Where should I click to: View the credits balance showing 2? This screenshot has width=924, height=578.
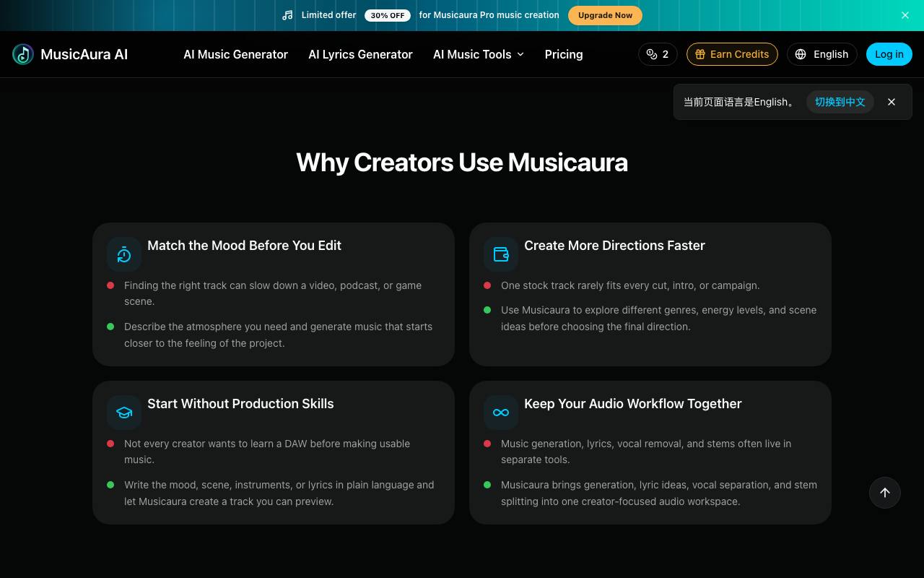[x=658, y=54]
